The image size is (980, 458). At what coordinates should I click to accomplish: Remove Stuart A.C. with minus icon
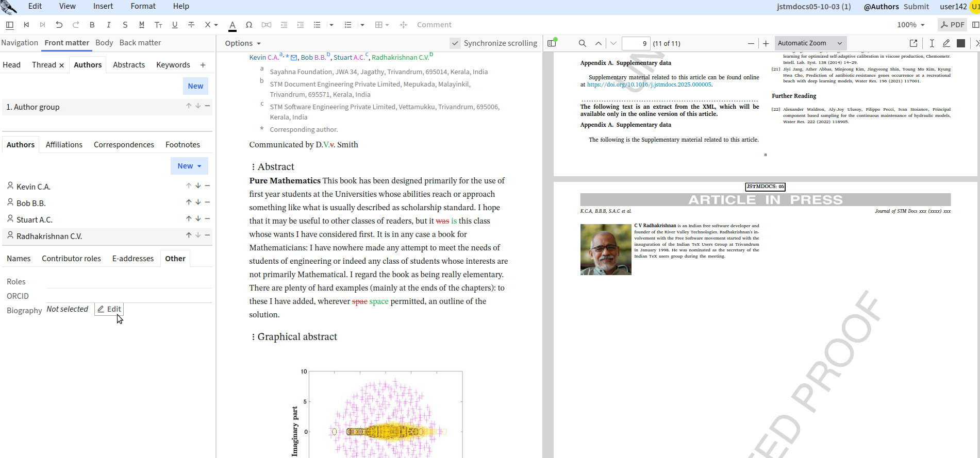tap(207, 219)
